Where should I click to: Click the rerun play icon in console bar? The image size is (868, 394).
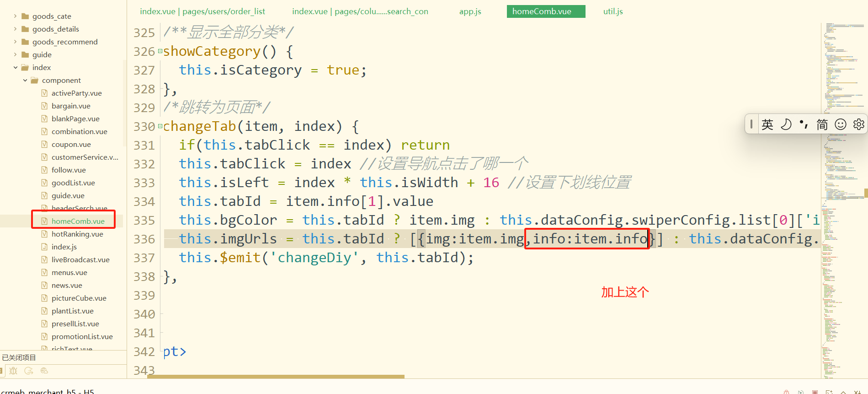click(x=801, y=392)
